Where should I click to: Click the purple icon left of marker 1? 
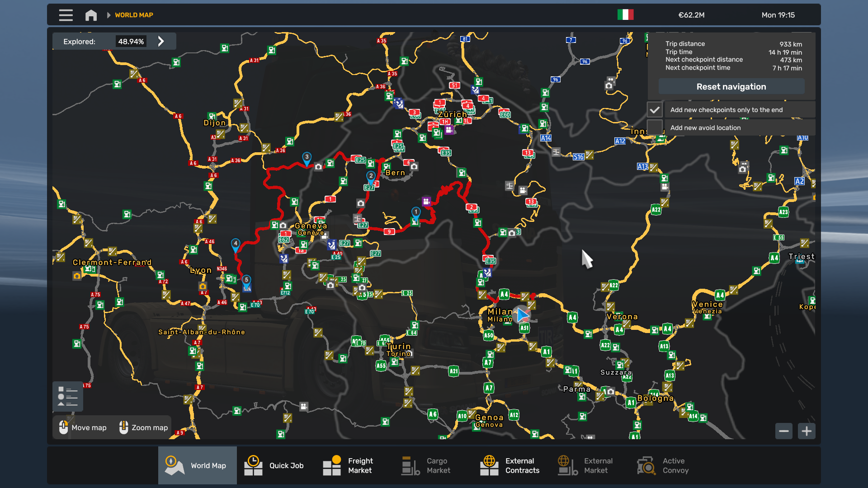(x=426, y=201)
